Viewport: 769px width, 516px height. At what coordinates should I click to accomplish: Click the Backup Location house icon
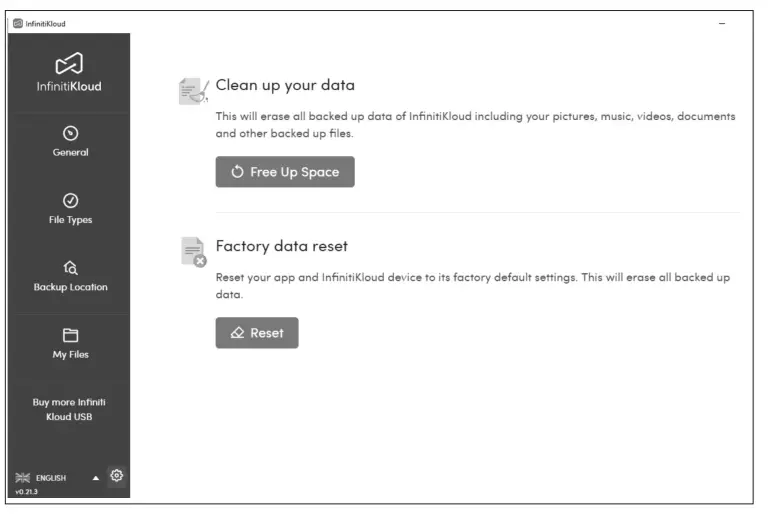click(70, 267)
